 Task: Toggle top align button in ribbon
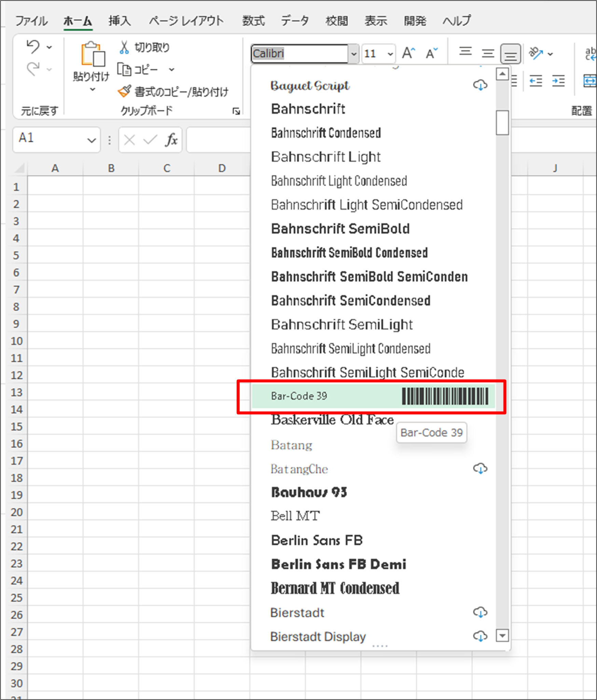tap(465, 52)
